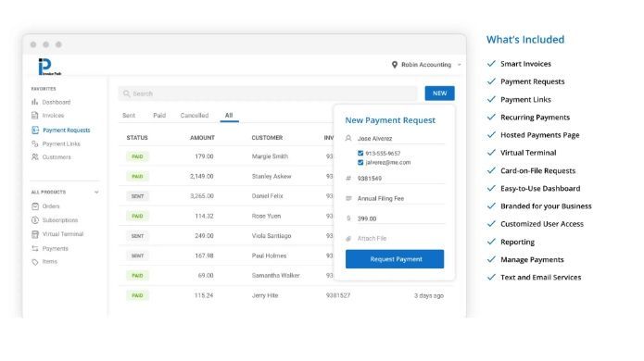
Task: Click the STATUS column header
Action: [137, 138]
